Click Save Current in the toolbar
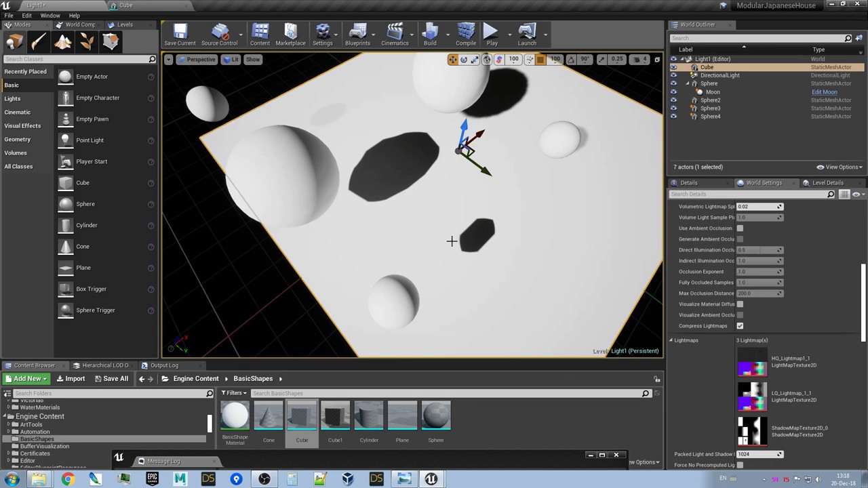The image size is (868, 488). click(180, 35)
